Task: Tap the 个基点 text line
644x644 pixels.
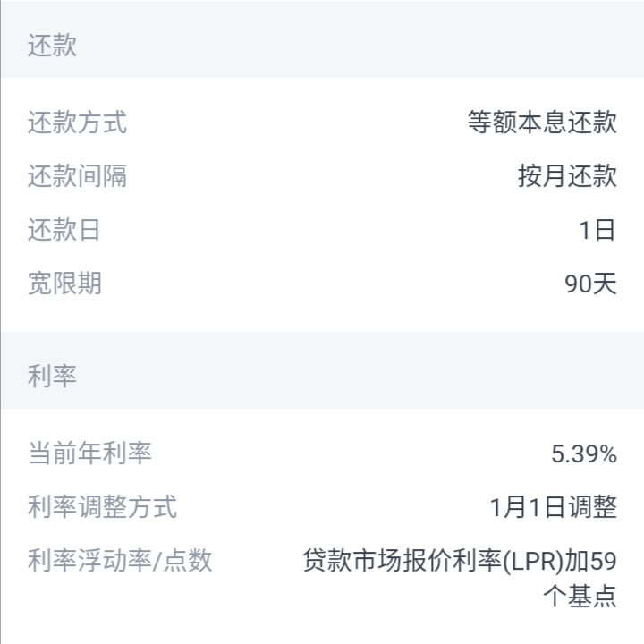Action: pos(580,596)
